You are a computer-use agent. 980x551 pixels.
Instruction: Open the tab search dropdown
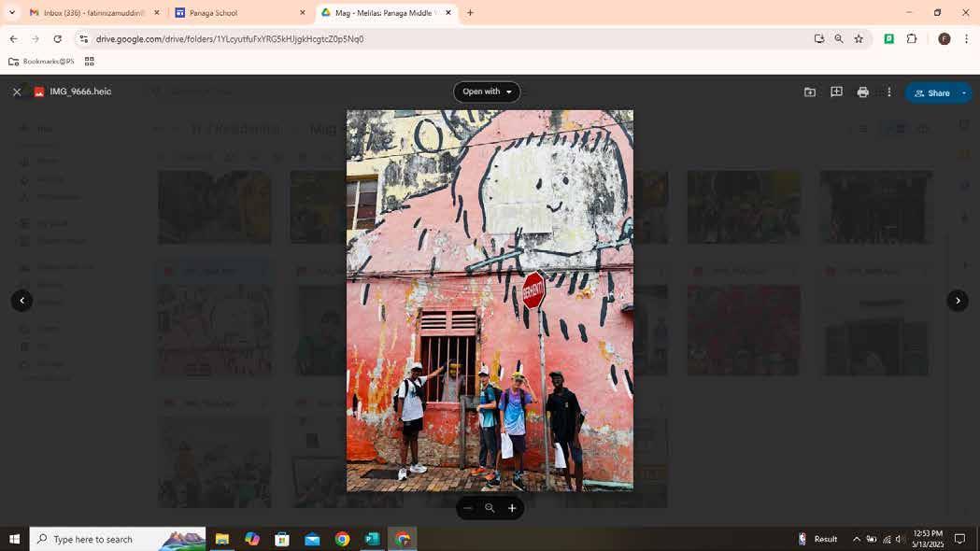pos(12,12)
